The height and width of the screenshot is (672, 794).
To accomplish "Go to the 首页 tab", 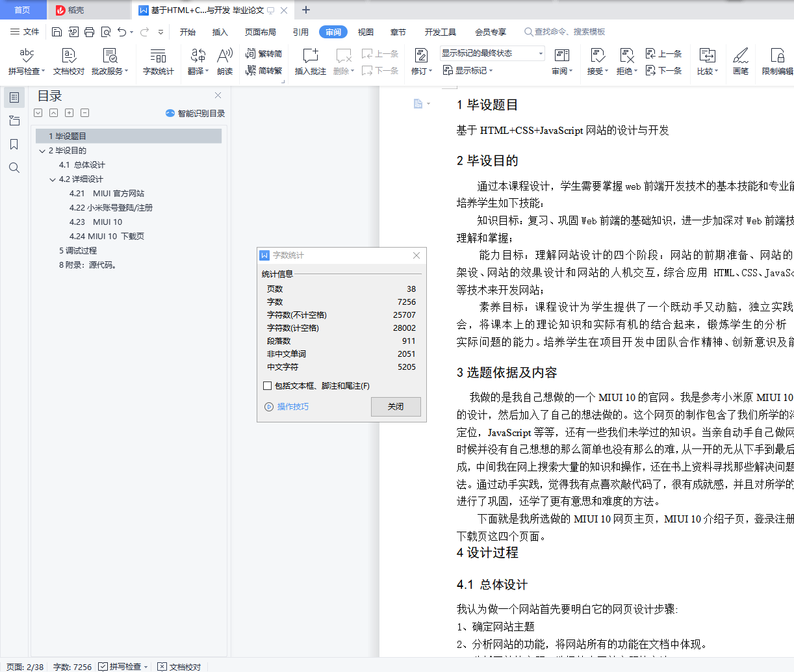I will click(22, 10).
